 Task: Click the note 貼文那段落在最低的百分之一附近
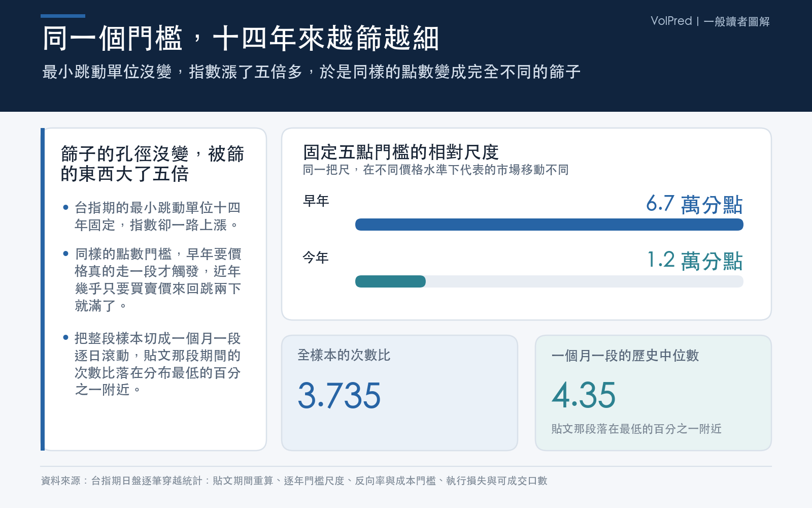(636, 429)
